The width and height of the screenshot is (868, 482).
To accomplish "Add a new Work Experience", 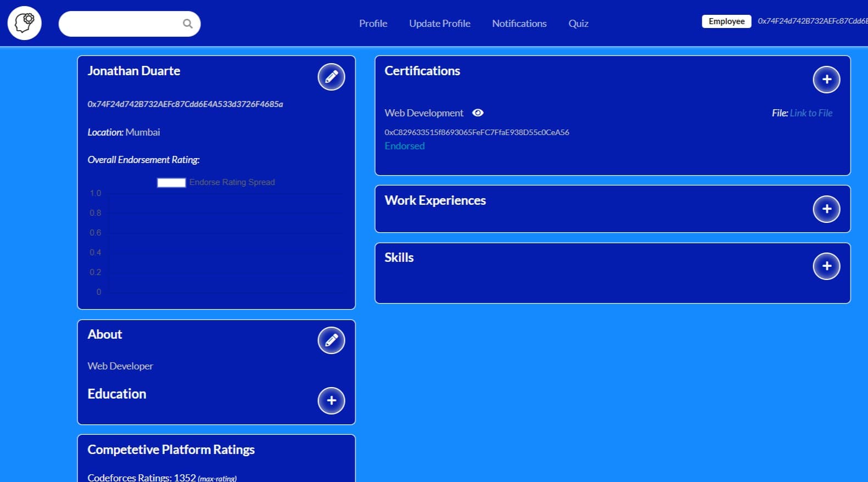I will click(827, 209).
